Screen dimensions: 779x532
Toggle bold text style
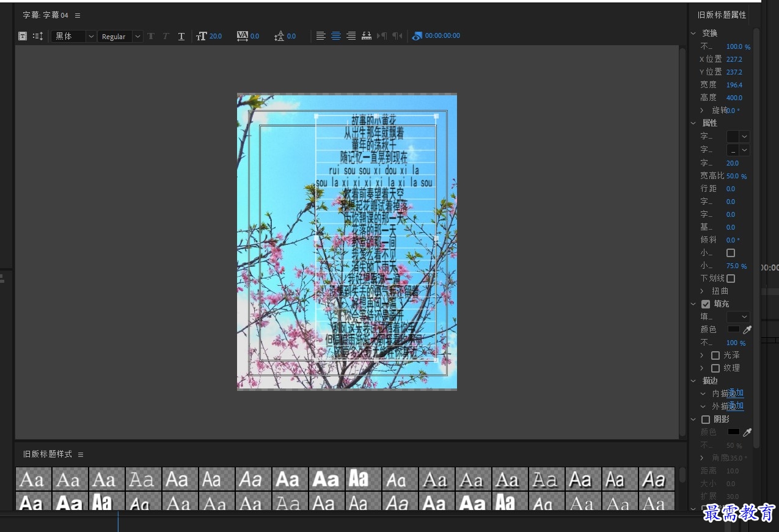click(151, 36)
